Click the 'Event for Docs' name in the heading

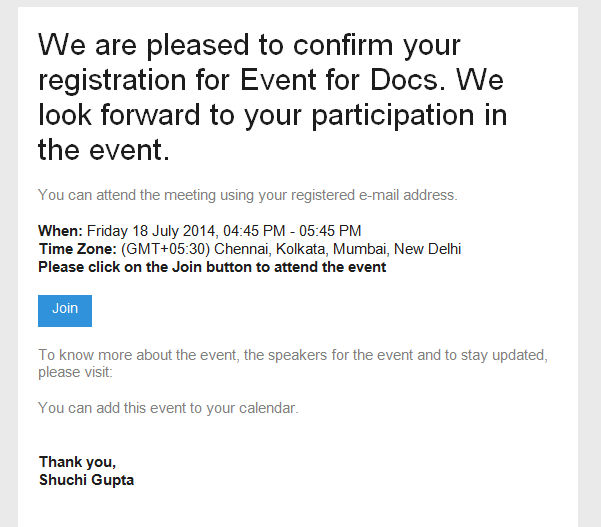339,80
